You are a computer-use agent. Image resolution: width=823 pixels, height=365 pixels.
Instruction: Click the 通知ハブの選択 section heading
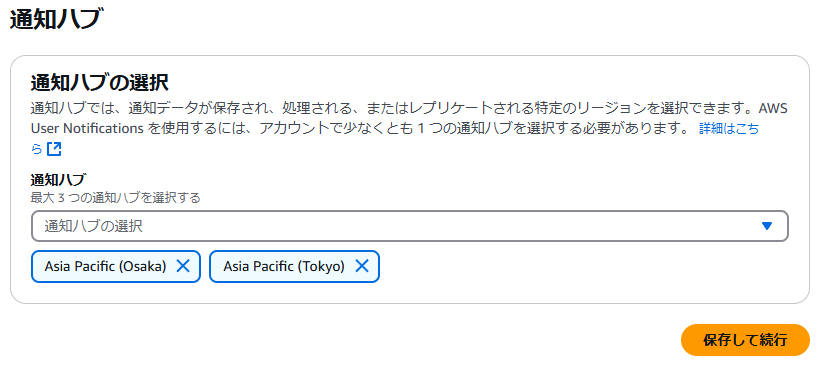point(100,83)
